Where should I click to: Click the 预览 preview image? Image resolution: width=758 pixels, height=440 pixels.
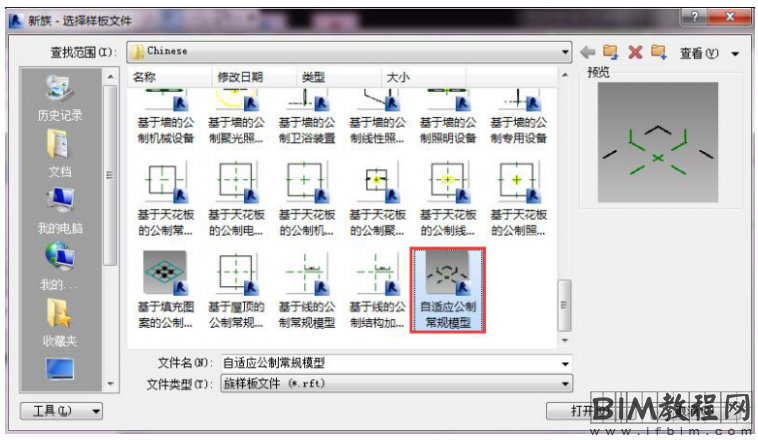657,142
